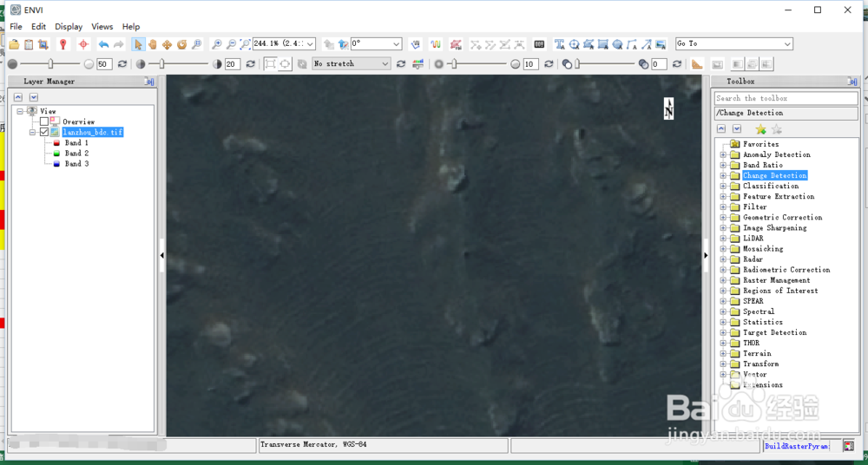Open the Go To dropdown

[x=788, y=43]
